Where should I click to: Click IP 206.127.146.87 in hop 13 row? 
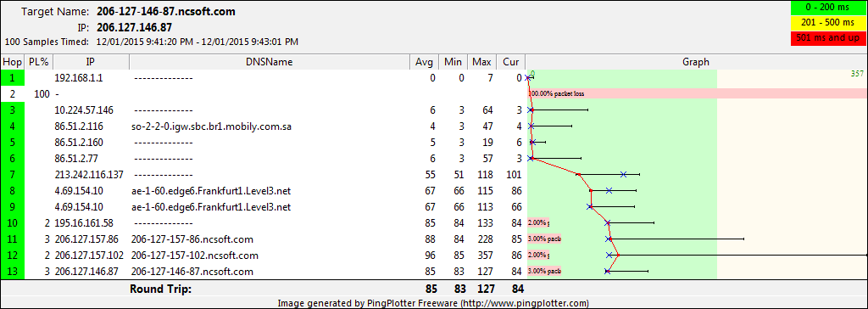86,272
